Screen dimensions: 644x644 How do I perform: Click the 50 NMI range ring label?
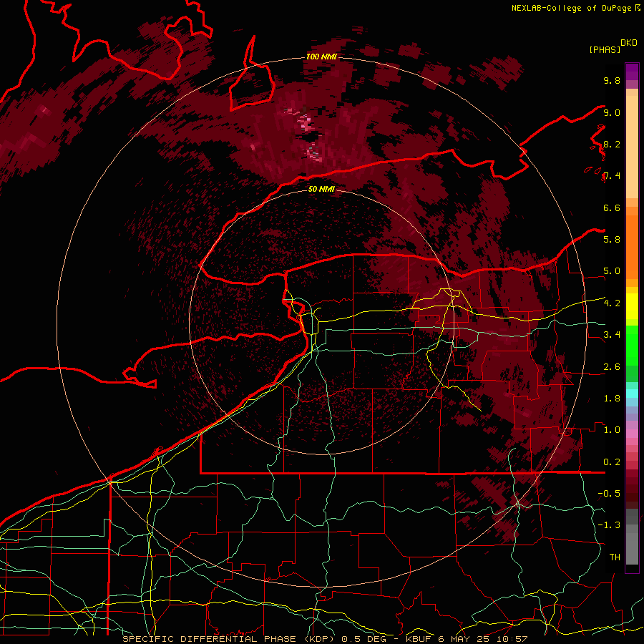point(321,189)
